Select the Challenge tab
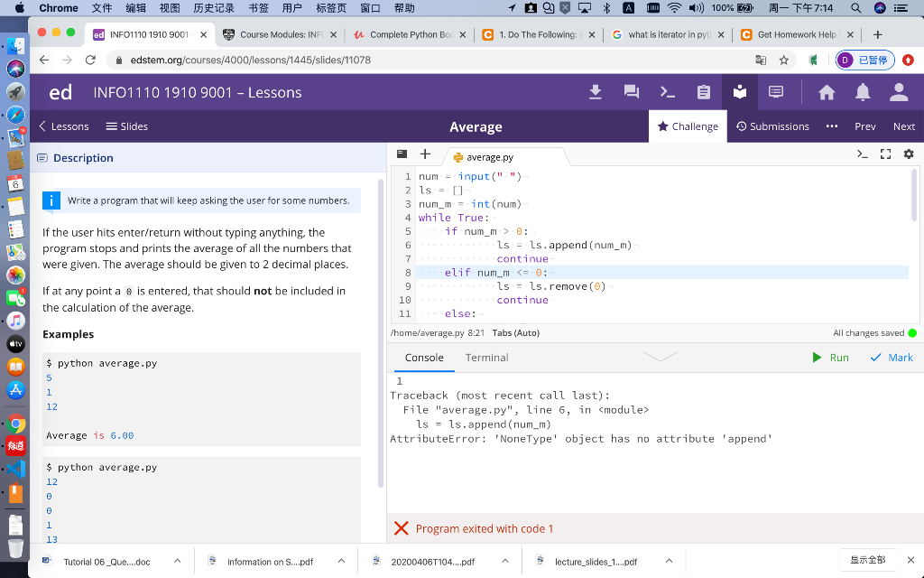The width and height of the screenshot is (924, 578). coord(688,126)
